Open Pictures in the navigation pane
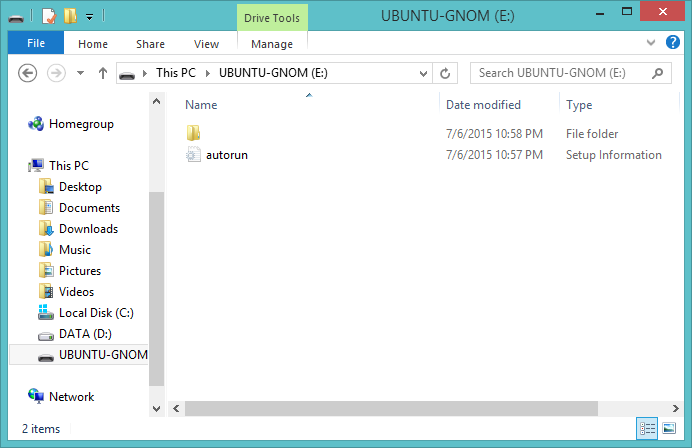 [x=80, y=271]
